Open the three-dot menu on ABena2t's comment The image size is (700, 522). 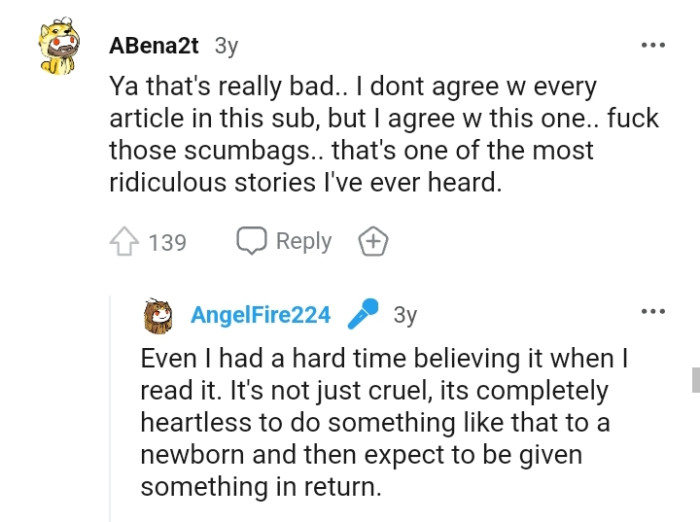pyautogui.click(x=653, y=46)
